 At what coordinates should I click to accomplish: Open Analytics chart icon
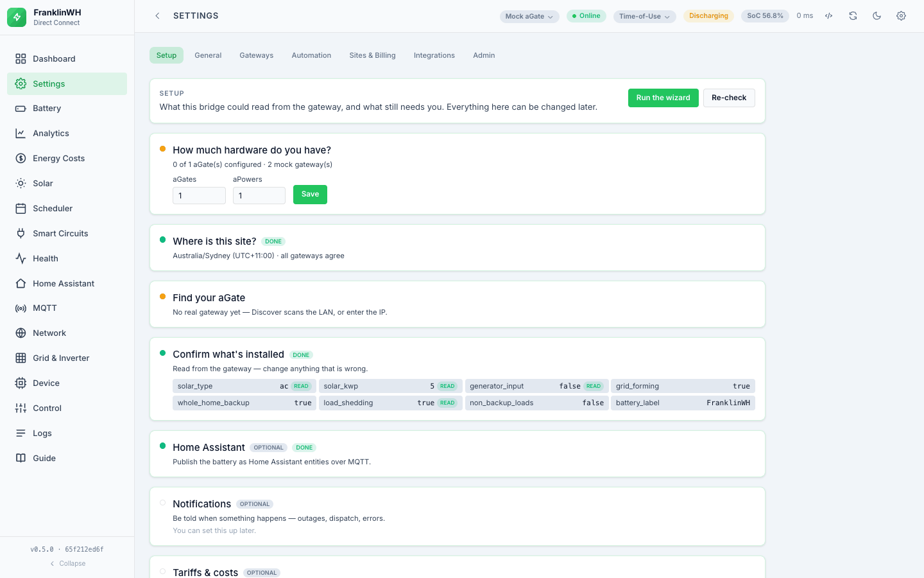click(21, 134)
